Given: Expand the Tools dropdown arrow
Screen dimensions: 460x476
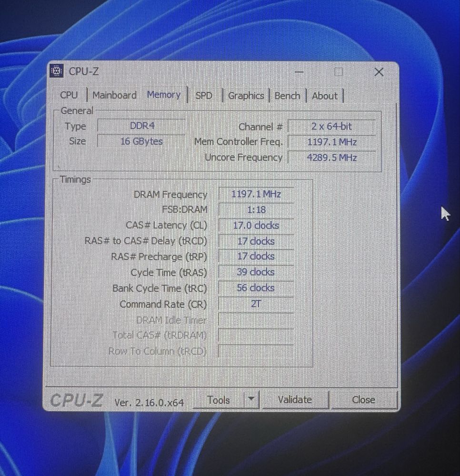Looking at the screenshot, I should pyautogui.click(x=251, y=399).
